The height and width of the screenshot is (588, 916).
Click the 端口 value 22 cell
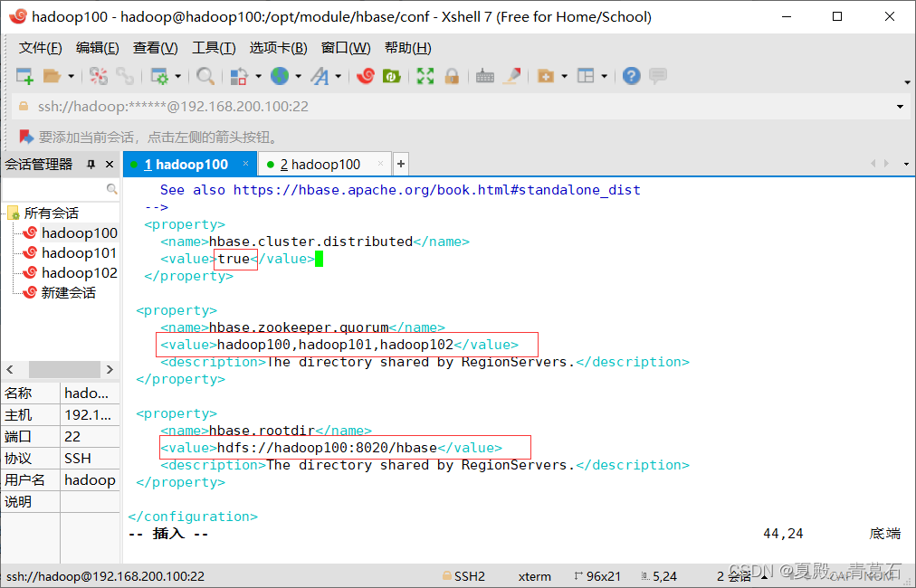click(90, 437)
